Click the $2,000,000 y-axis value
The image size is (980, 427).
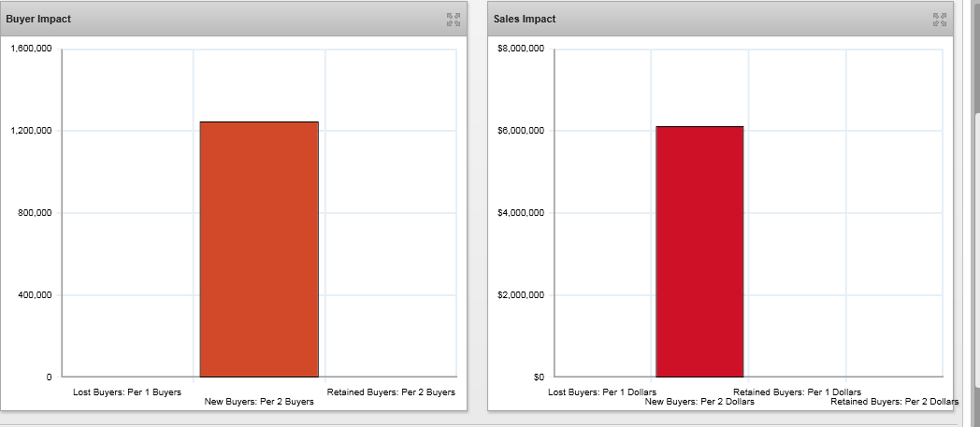[x=521, y=295]
